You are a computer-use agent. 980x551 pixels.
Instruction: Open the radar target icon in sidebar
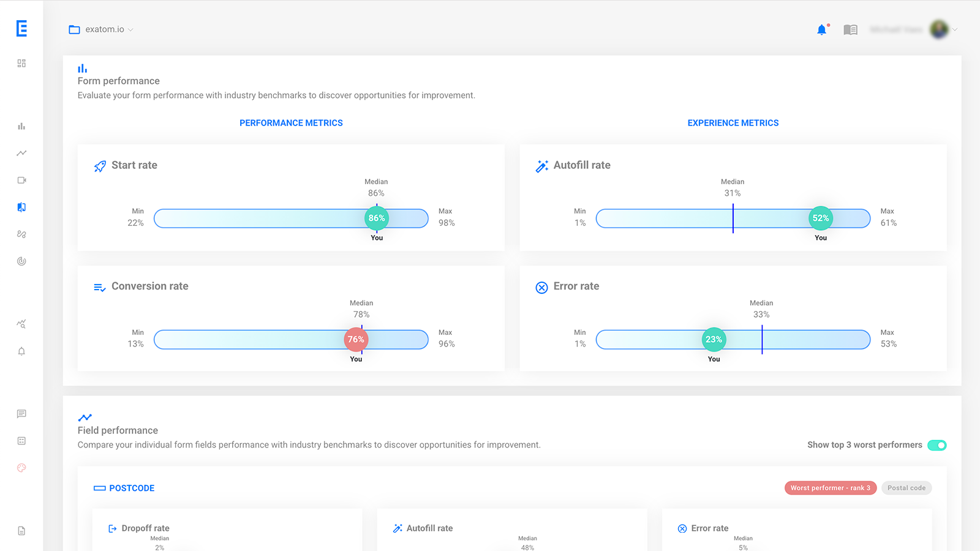point(21,261)
